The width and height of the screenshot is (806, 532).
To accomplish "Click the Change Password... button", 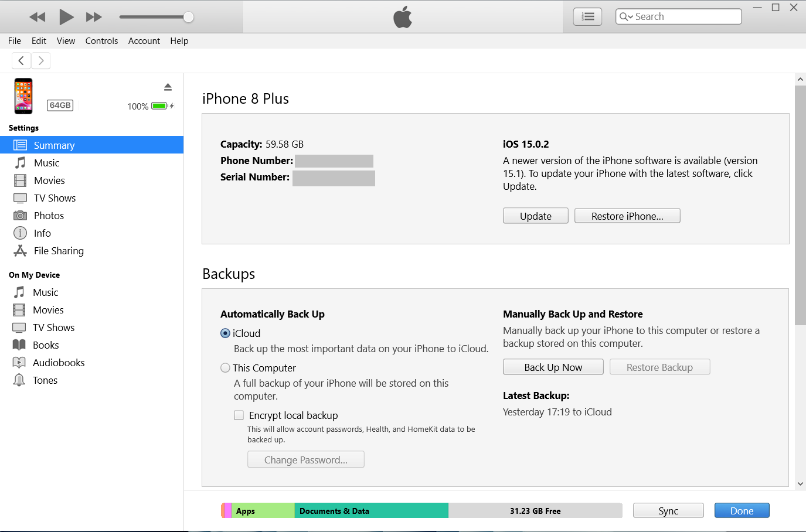I will pyautogui.click(x=306, y=459).
